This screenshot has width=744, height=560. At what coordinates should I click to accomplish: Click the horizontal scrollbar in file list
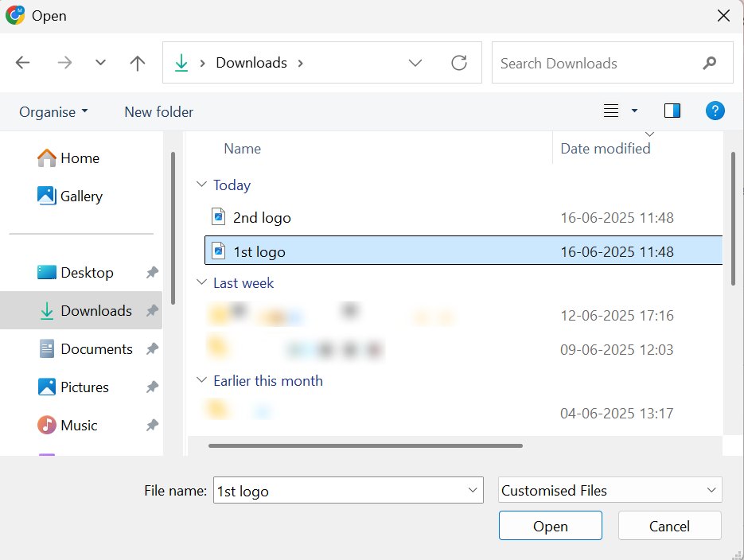365,445
